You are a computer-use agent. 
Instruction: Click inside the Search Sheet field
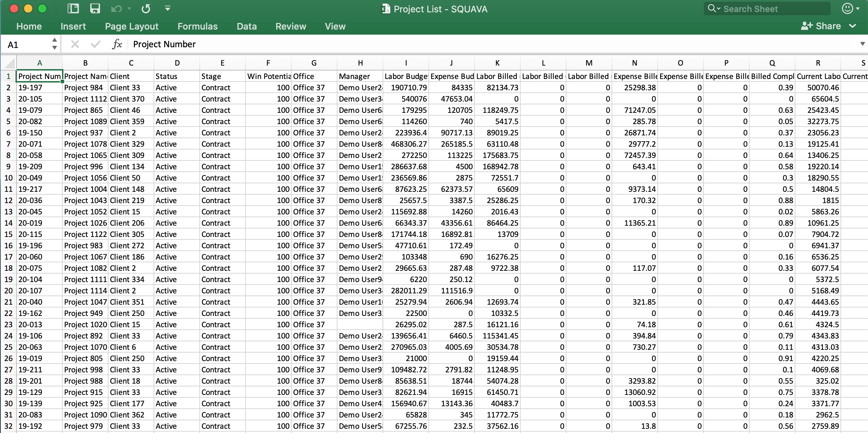tap(757, 8)
